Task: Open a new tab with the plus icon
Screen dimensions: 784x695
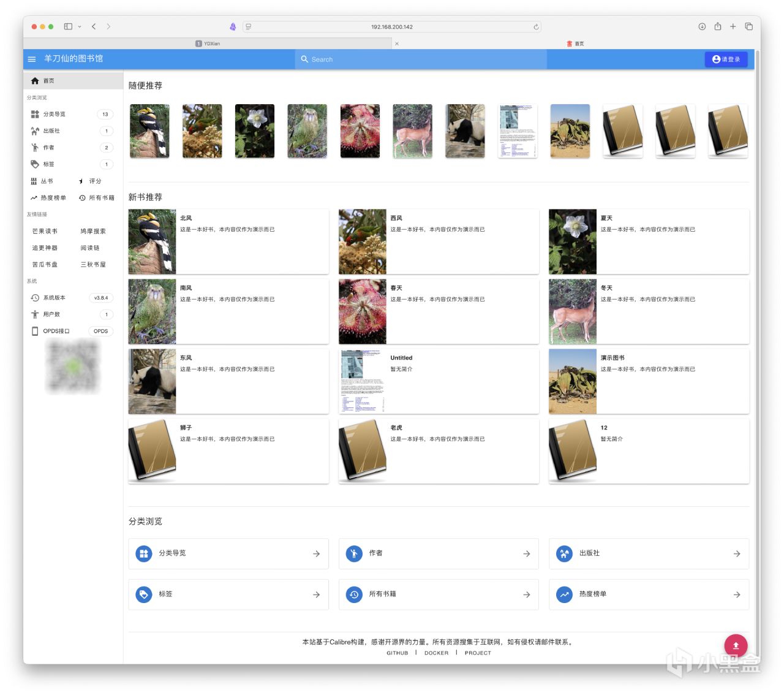Action: click(x=733, y=26)
